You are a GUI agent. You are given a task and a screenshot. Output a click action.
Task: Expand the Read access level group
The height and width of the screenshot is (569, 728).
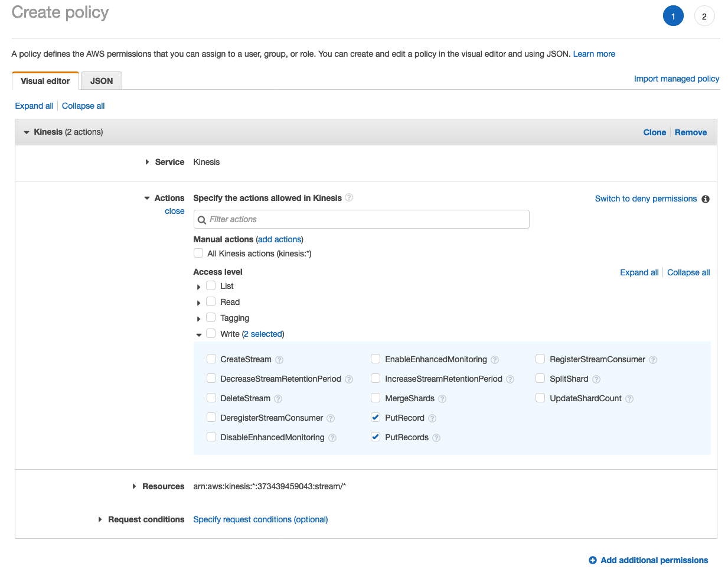(x=198, y=302)
